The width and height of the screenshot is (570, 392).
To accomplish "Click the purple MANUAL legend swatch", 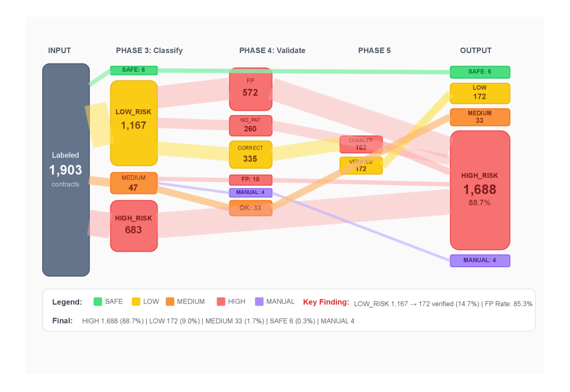I will [260, 302].
